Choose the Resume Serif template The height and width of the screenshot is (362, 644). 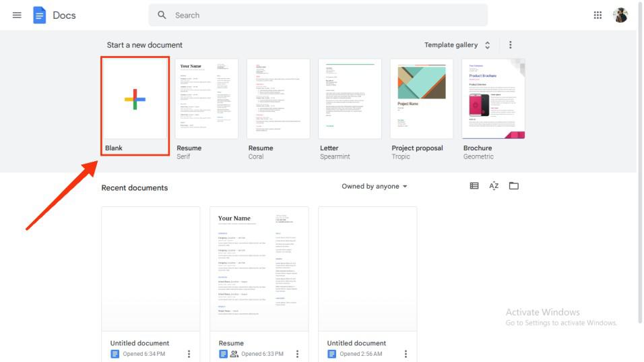(x=207, y=99)
